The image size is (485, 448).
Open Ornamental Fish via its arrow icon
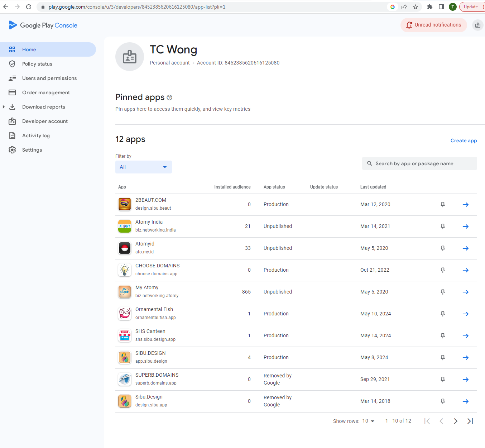pyautogui.click(x=466, y=314)
